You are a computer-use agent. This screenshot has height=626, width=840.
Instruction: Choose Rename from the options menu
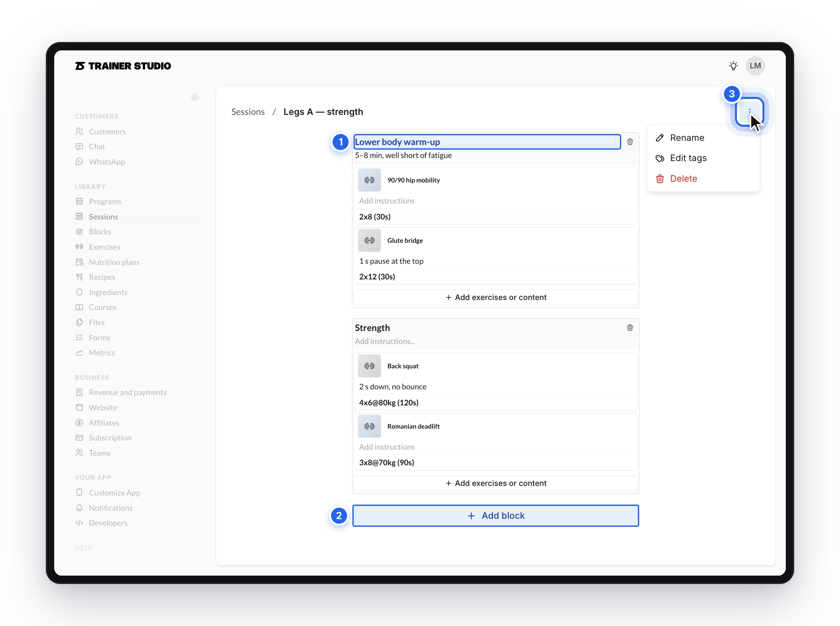click(x=703, y=138)
